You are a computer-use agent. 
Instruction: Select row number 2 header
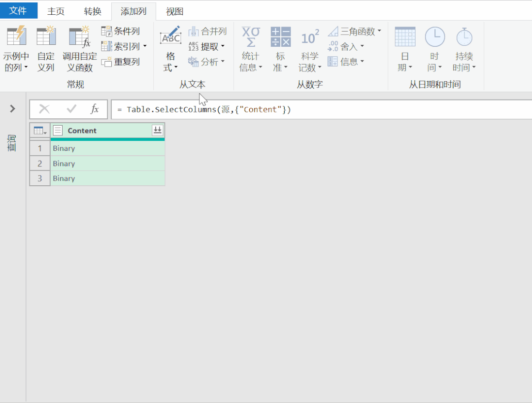[40, 164]
